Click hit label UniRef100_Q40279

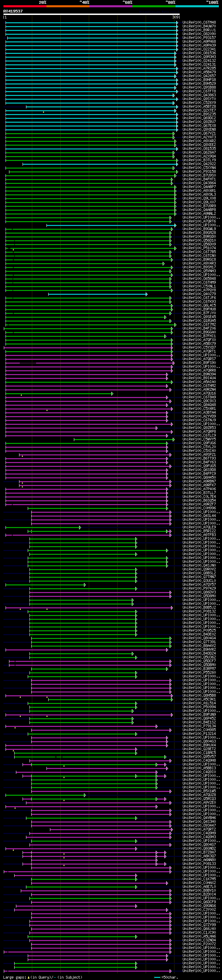tap(199, 294)
